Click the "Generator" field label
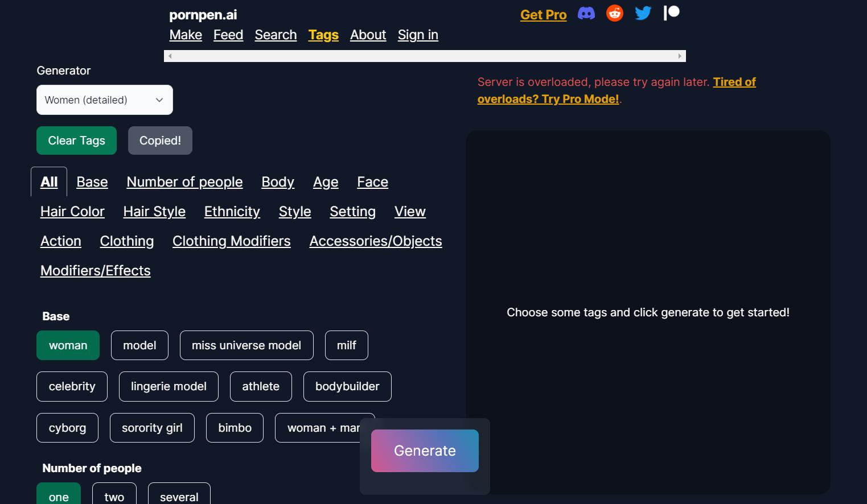The height and width of the screenshot is (504, 867). pos(64,71)
